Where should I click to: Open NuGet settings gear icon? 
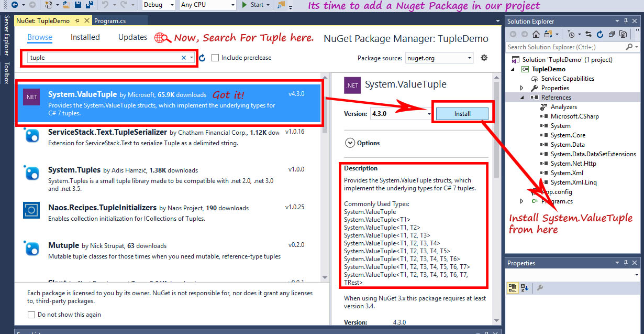pos(484,58)
